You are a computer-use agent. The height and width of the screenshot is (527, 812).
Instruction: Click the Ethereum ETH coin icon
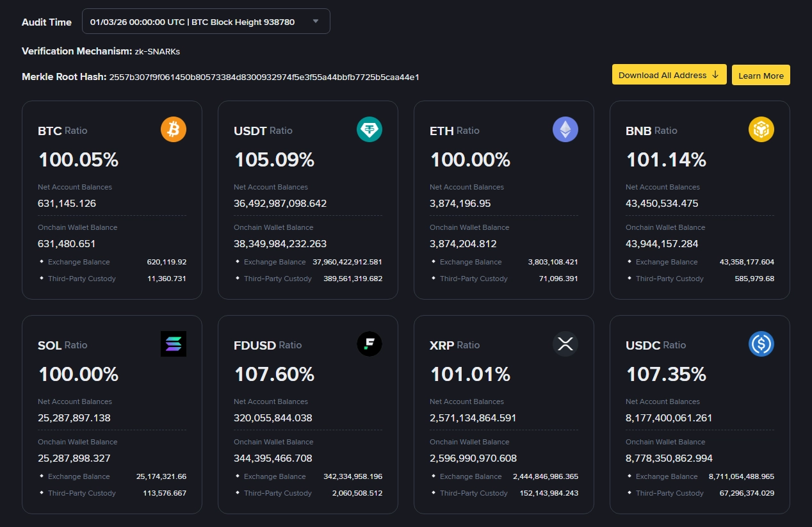coord(565,130)
